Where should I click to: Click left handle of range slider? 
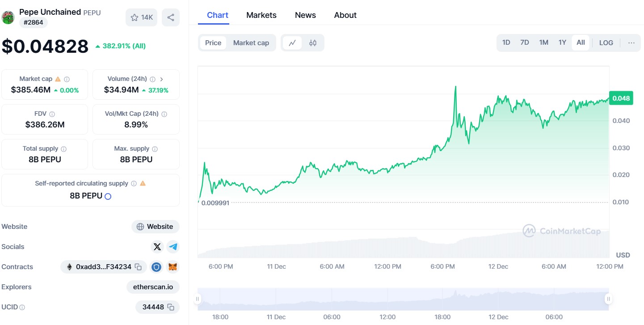(x=198, y=299)
